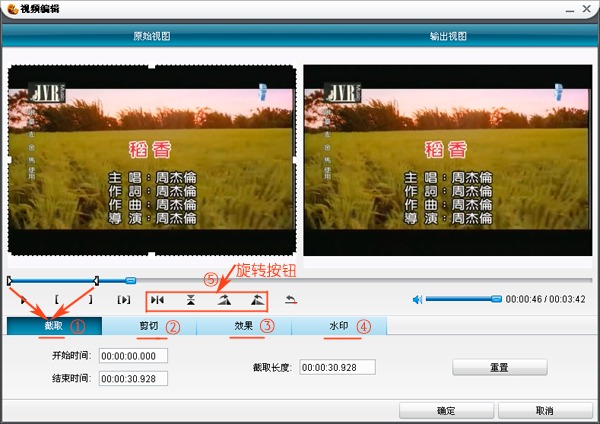The image size is (600, 424).
Task: Set clip start with the left bracket icon
Action: (x=57, y=300)
